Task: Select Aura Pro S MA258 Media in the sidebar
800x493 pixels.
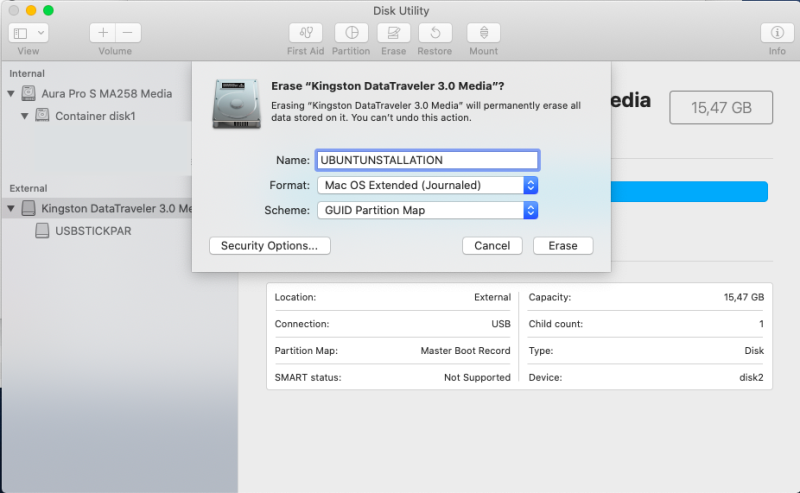Action: (x=107, y=93)
